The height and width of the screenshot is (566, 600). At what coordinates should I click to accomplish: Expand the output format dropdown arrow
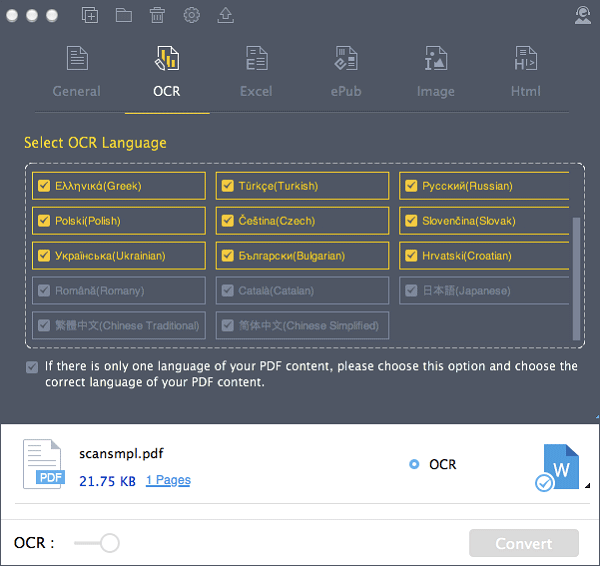tap(587, 485)
